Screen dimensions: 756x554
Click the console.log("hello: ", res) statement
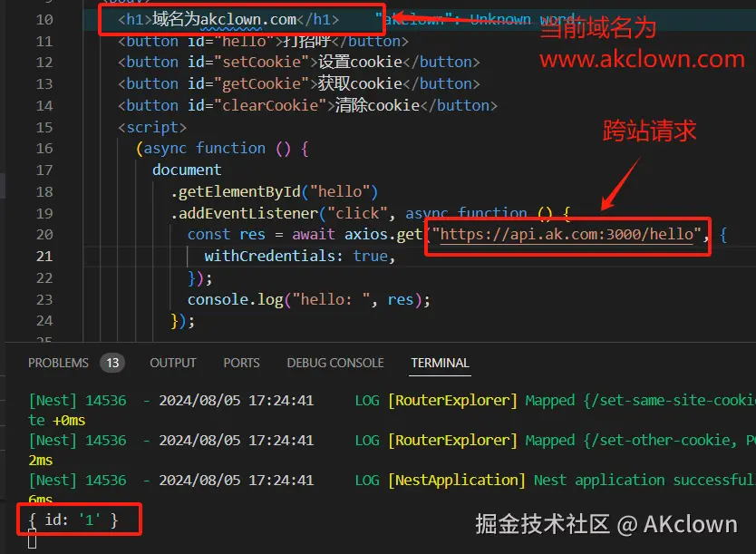tap(308, 300)
